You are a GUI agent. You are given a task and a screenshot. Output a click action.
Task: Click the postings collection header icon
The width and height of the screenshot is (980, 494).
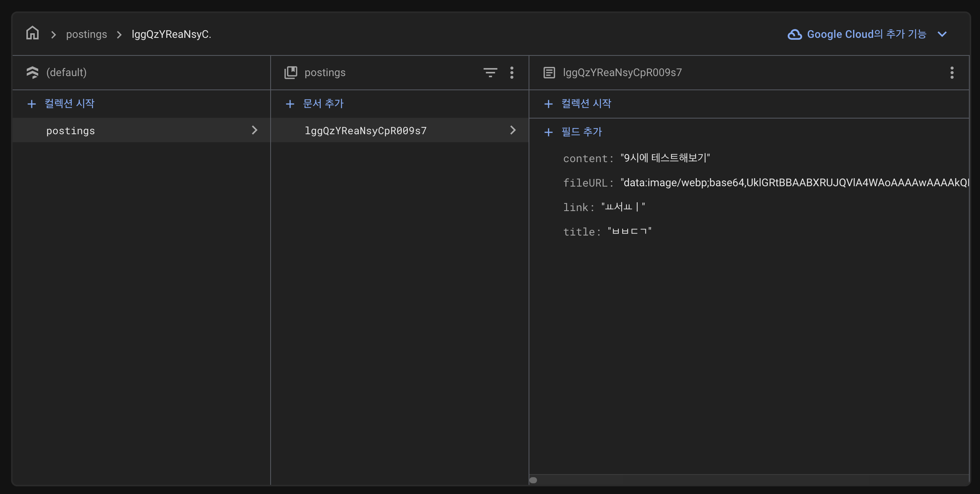click(290, 72)
